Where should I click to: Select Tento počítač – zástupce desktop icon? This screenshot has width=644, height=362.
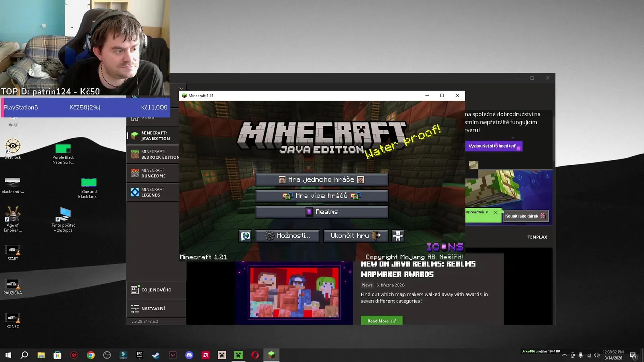click(x=63, y=219)
